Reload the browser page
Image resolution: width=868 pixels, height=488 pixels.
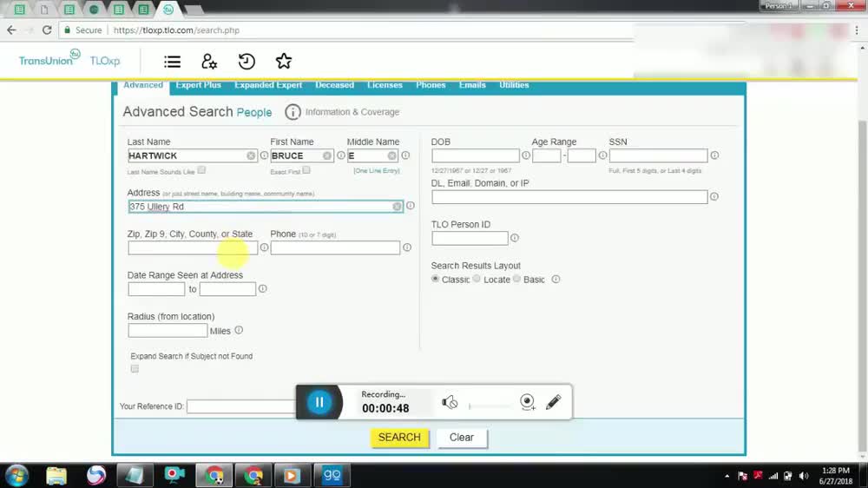(x=47, y=30)
